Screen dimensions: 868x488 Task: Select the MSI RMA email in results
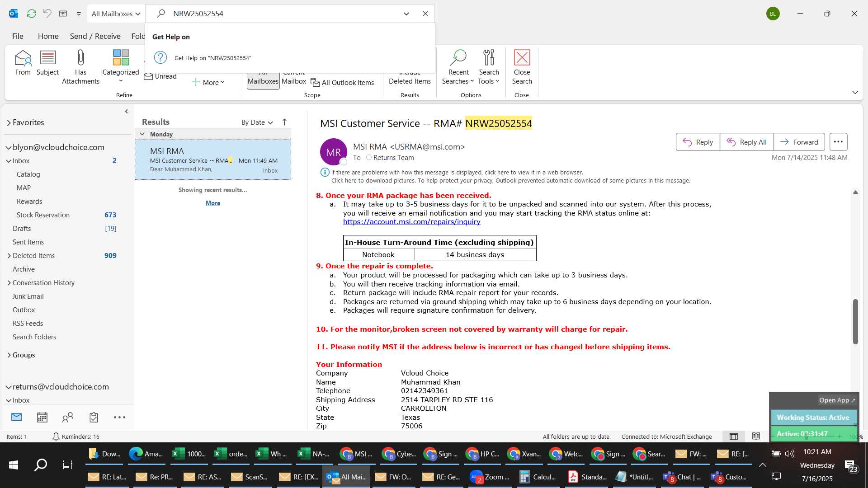tap(213, 160)
